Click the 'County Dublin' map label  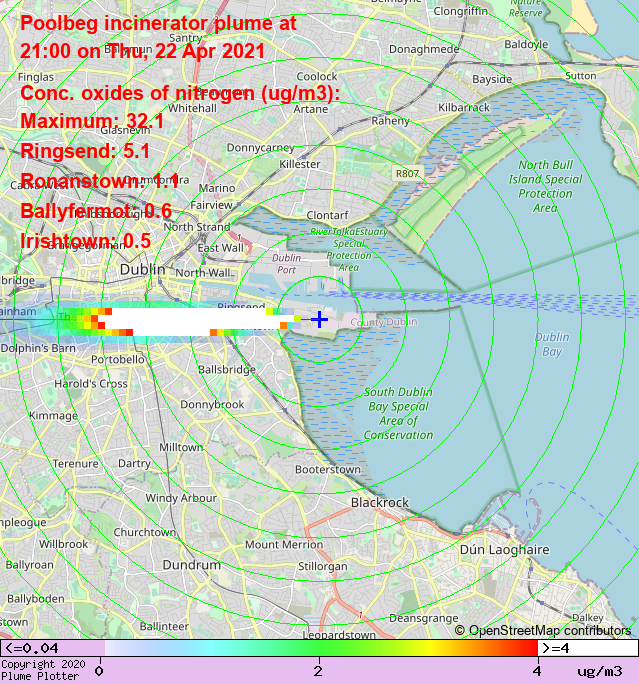[x=384, y=322]
